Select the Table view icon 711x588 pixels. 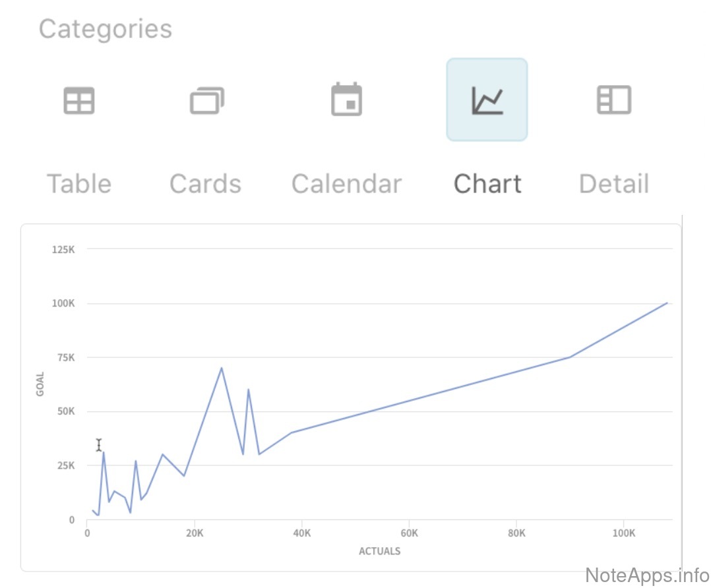click(x=79, y=100)
